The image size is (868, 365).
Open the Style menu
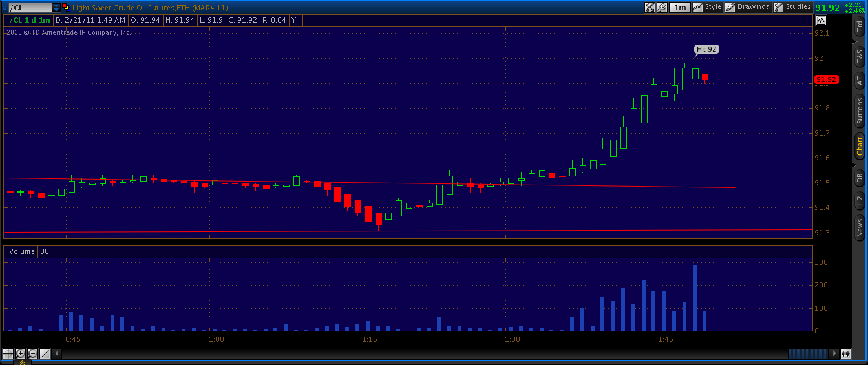(x=707, y=7)
